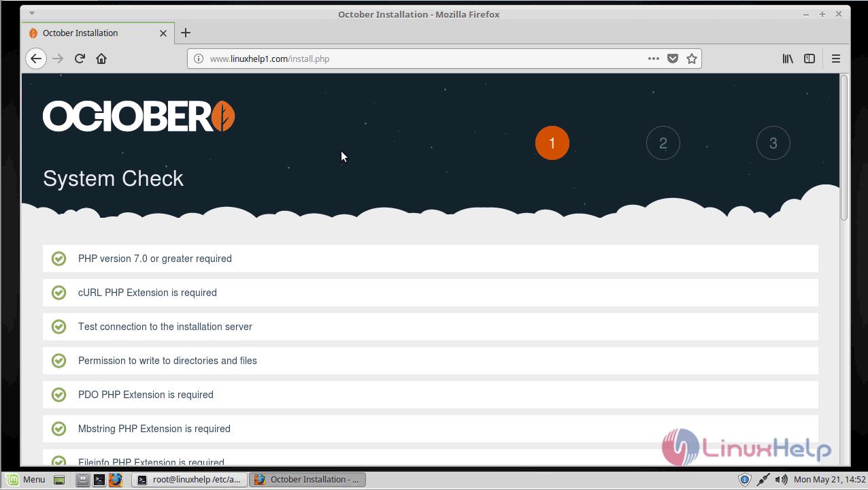Viewport: 868px width, 490px height.
Task: Click 'PDO PHP Extension is required' text
Action: tap(146, 395)
